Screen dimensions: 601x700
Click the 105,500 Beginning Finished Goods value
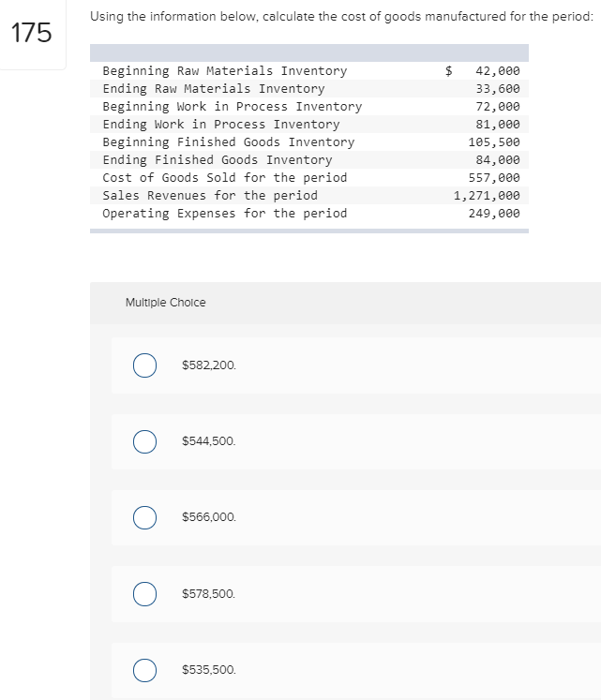(x=493, y=142)
